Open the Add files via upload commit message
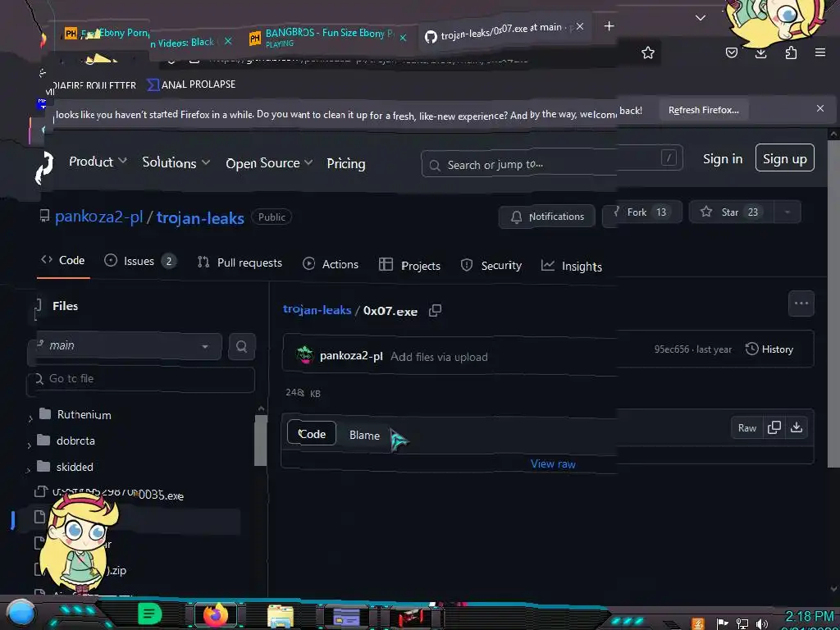Image resolution: width=840 pixels, height=630 pixels. (x=439, y=357)
